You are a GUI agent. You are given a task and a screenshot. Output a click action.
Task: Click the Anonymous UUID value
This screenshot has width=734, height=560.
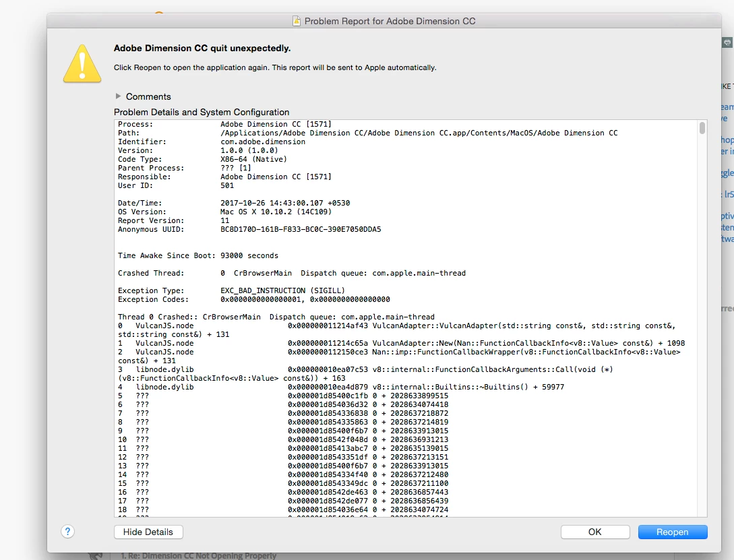point(301,229)
